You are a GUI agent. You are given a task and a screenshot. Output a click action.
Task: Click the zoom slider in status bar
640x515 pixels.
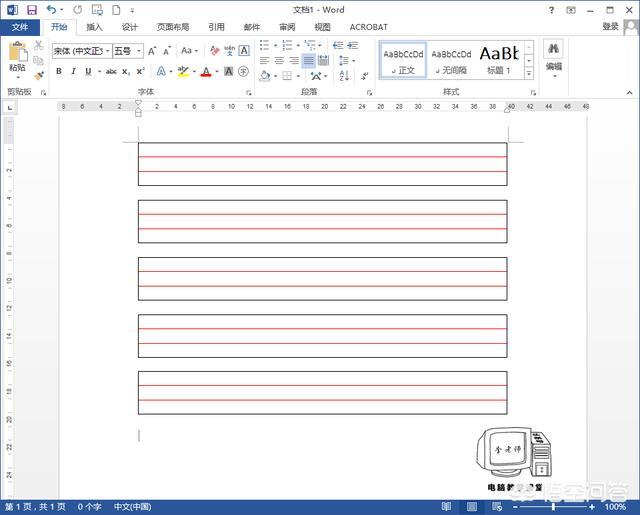560,507
